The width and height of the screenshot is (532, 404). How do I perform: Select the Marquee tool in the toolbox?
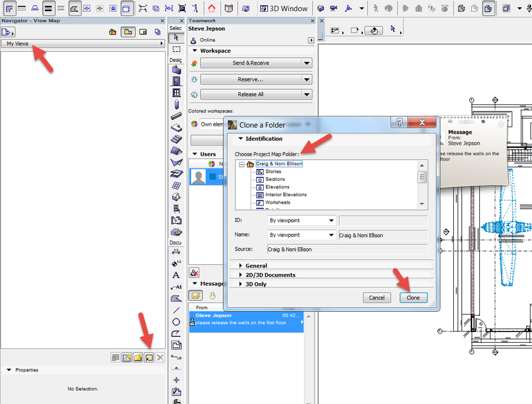click(176, 49)
